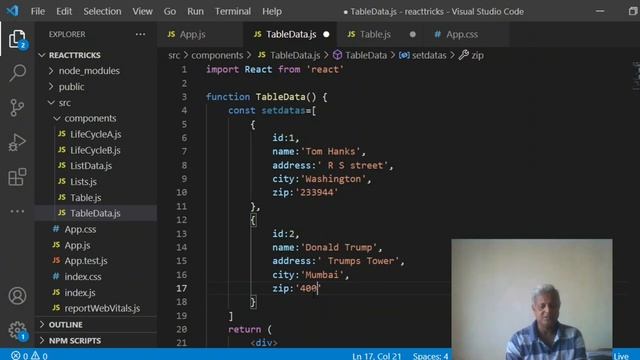640x360 pixels.
Task: Open the Explorer view in activity bar
Action: (x=17, y=39)
